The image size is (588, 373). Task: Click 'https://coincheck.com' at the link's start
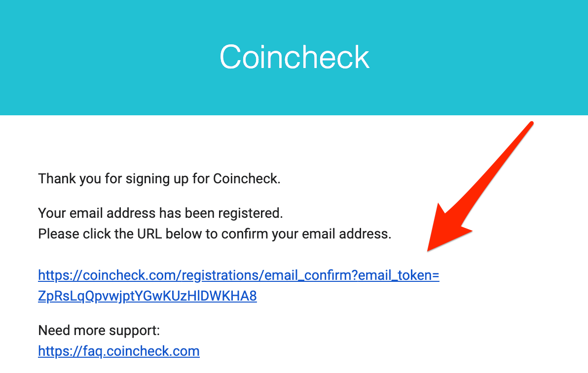pos(108,275)
